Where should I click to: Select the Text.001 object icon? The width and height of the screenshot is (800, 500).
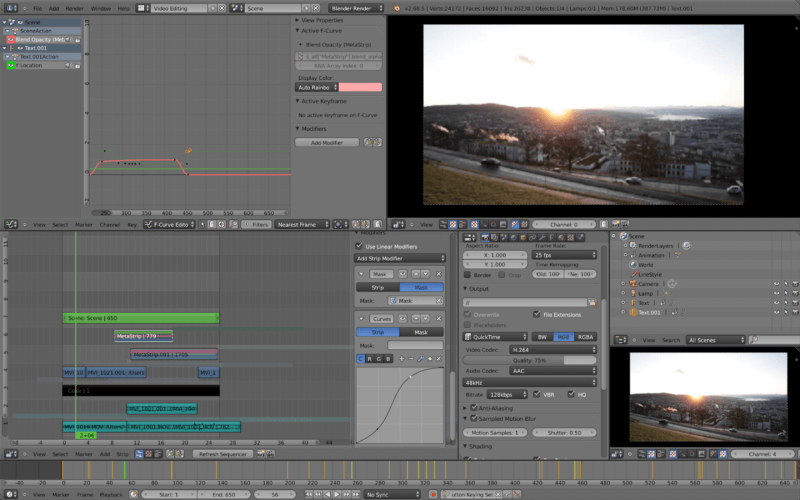coord(632,312)
